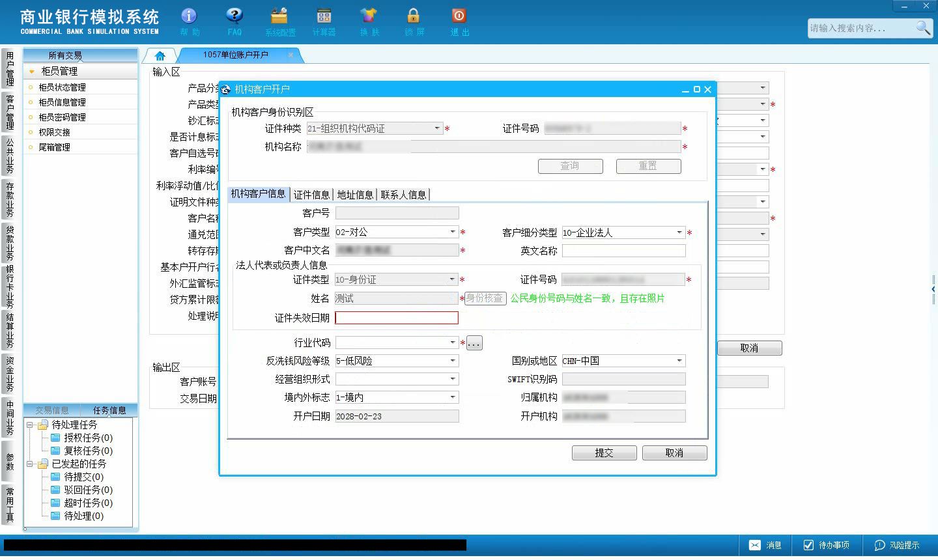Click the 查询 button

pos(571,166)
